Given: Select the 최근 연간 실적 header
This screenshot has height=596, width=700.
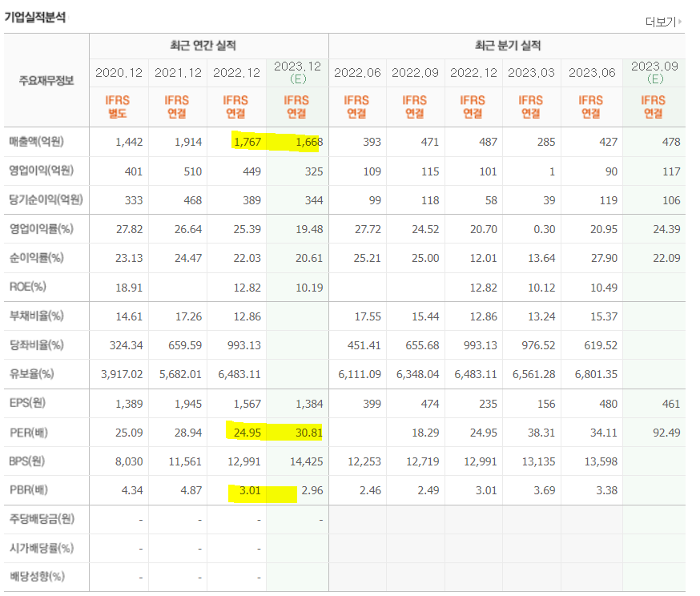Looking at the screenshot, I should pyautogui.click(x=203, y=45).
